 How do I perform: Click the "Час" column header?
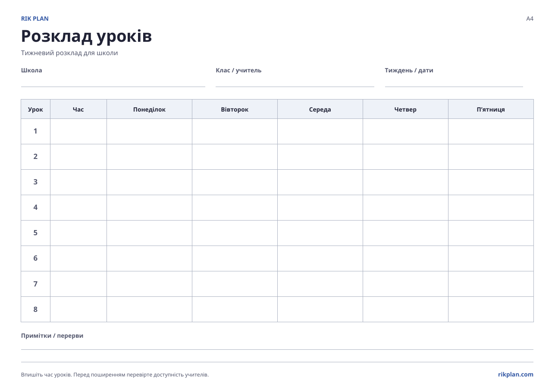[78, 109]
